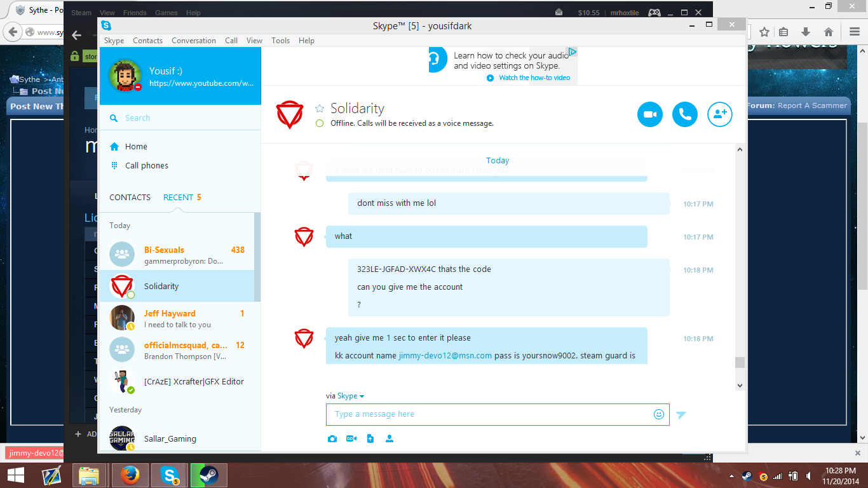Viewport: 868px width, 488px height.
Task: Switch to the RECENT tab
Action: (178, 198)
